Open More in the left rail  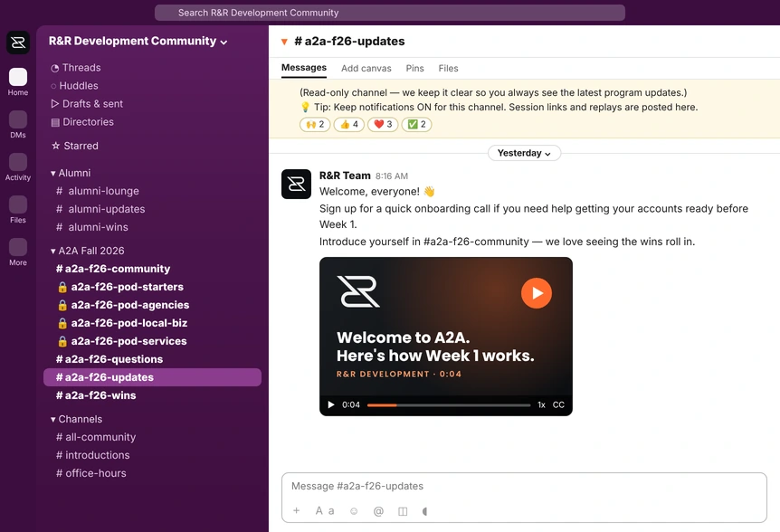pyautogui.click(x=18, y=252)
